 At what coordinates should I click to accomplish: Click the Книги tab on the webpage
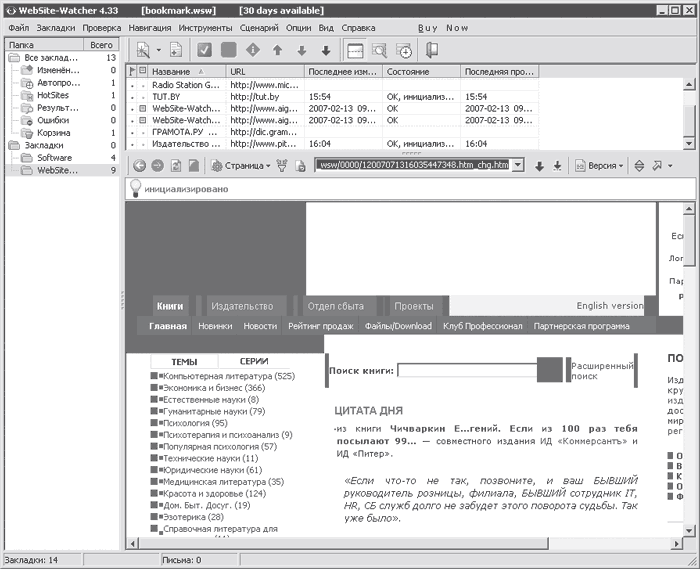170,306
